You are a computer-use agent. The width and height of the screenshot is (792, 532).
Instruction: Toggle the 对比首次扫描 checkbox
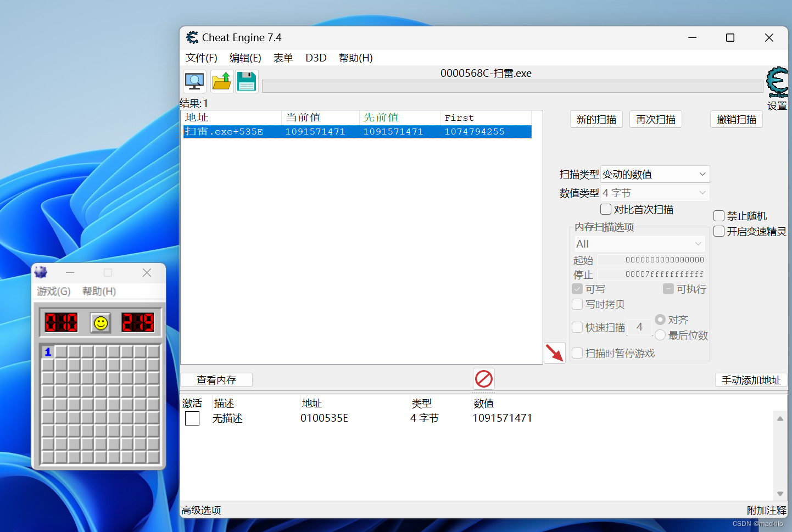[606, 209]
